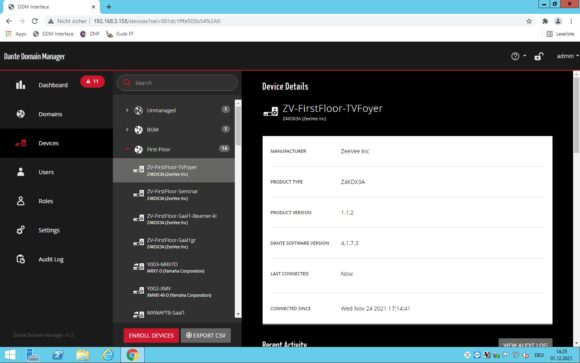This screenshot has width=580, height=363.
Task: Click the Unmanaged domain globe icon
Action: click(138, 110)
